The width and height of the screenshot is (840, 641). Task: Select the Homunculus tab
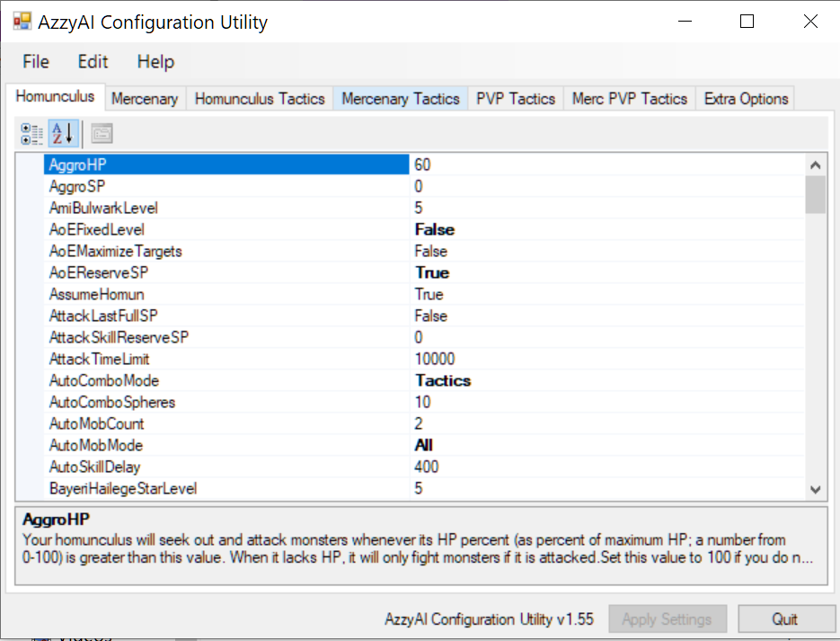[x=55, y=96]
